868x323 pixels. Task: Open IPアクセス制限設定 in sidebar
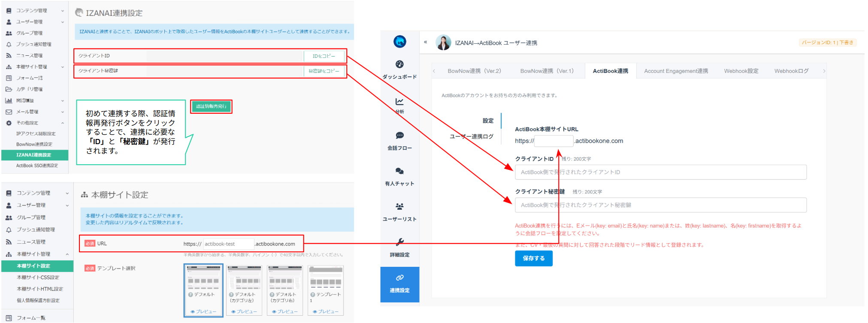click(x=36, y=134)
